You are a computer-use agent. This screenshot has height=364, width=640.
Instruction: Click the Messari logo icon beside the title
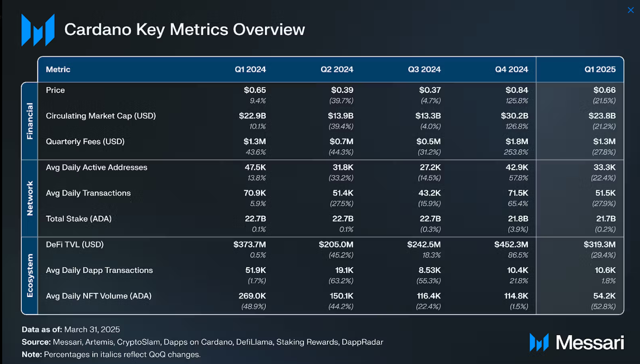point(38,30)
